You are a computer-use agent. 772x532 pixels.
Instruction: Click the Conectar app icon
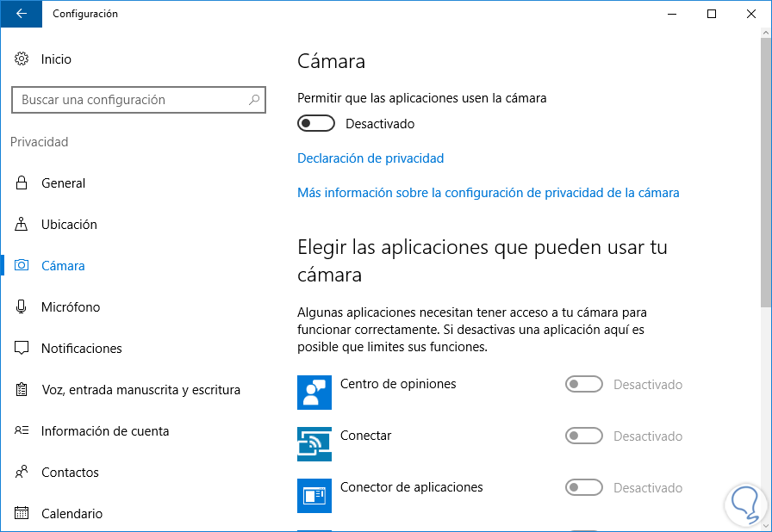point(314,444)
